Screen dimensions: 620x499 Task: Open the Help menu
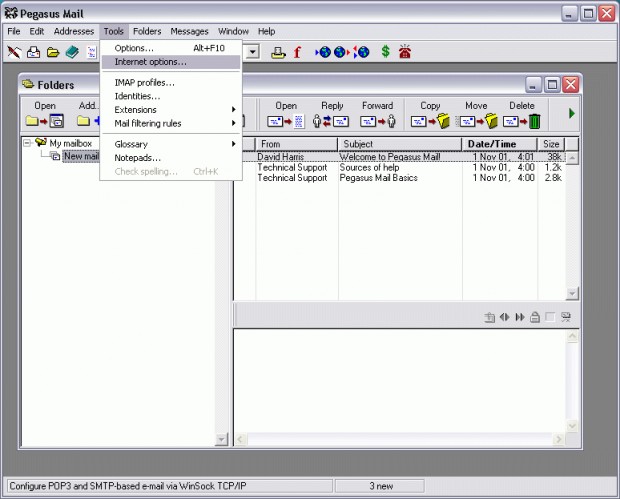267,31
